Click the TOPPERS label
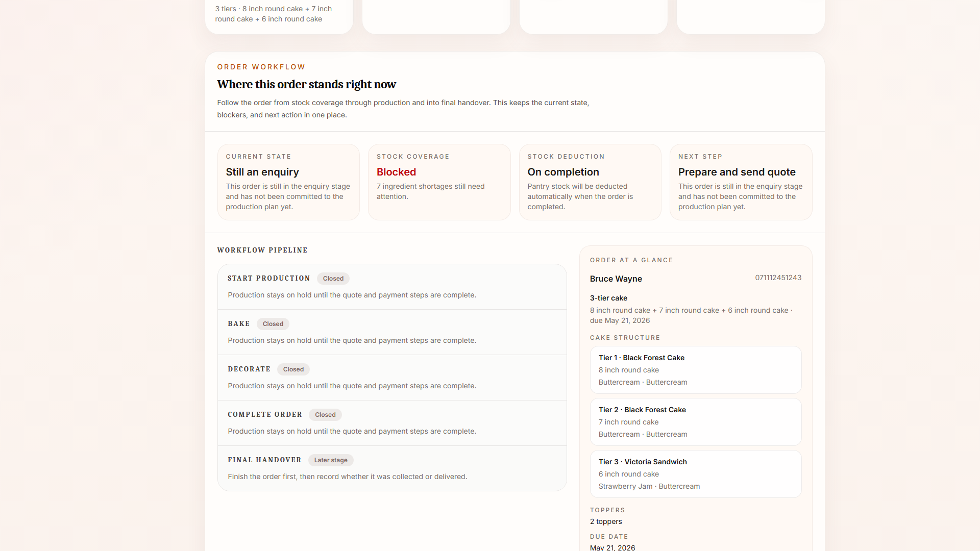980x551 pixels. tap(607, 510)
